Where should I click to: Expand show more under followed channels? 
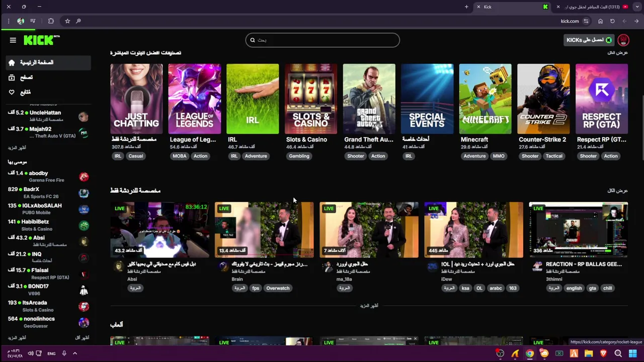(17, 148)
